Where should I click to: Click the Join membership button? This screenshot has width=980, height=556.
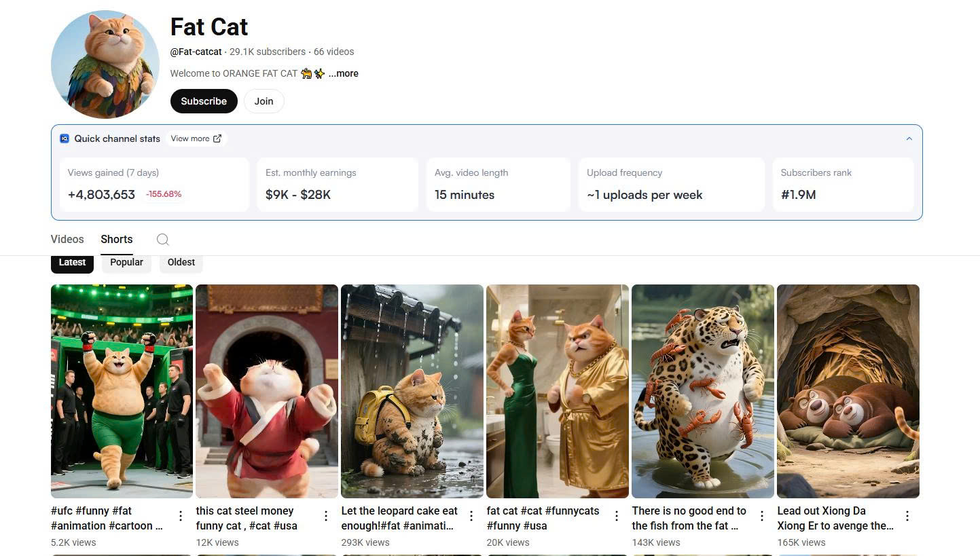[264, 101]
